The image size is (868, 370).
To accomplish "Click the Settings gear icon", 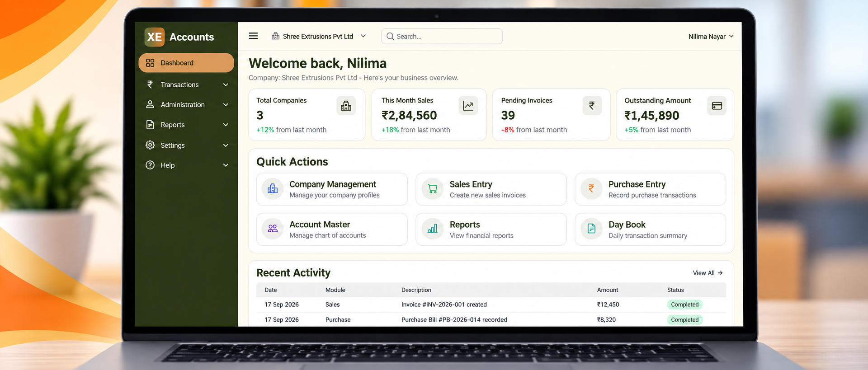I will [x=150, y=145].
